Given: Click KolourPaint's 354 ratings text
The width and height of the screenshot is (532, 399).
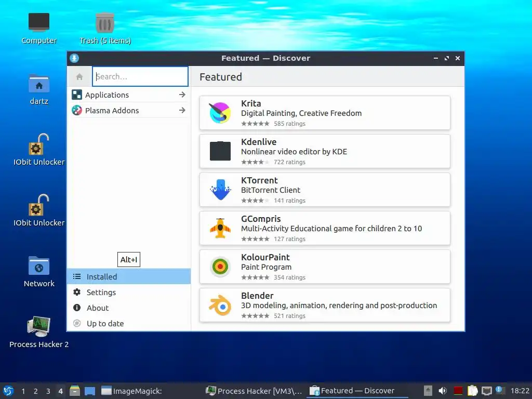Looking at the screenshot, I should (x=290, y=277).
